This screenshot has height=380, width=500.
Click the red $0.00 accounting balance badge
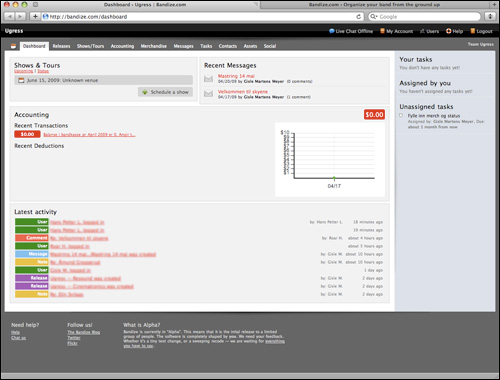(x=374, y=115)
